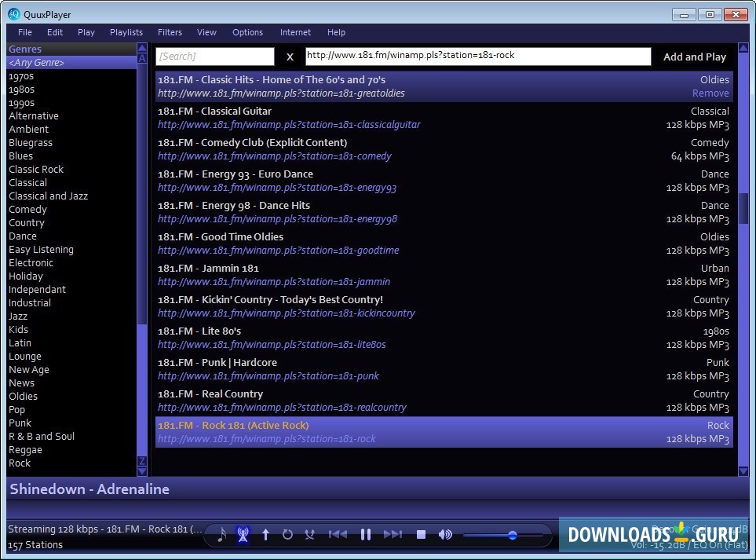Screen dimensions: 756x560
Task: Select the music note local media icon
Action: tap(221, 534)
